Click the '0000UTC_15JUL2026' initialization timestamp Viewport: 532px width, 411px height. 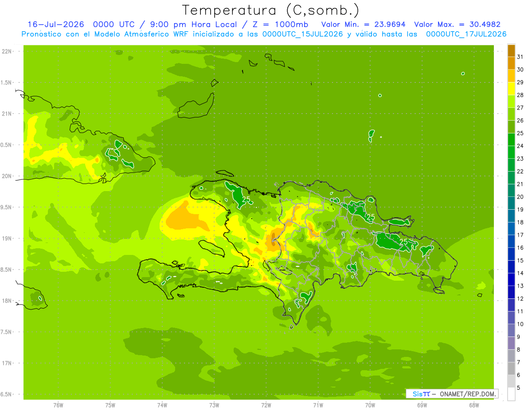tap(303, 34)
